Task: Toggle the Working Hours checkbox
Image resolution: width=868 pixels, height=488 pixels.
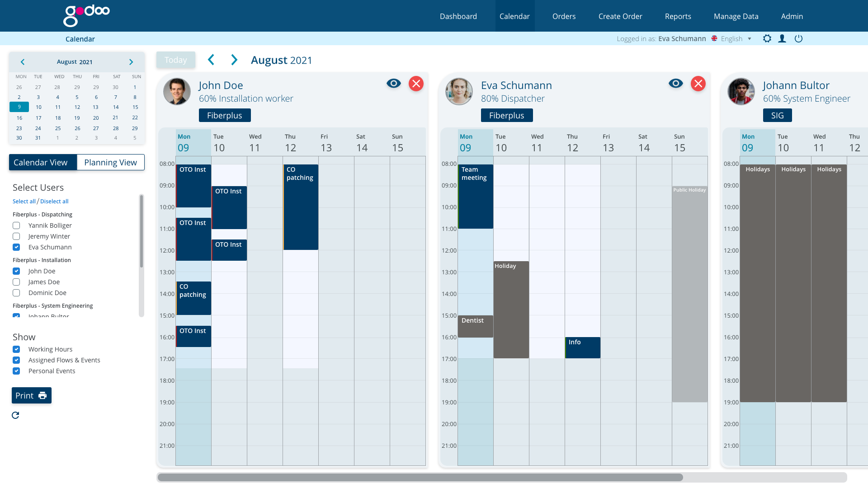Action: [16, 349]
